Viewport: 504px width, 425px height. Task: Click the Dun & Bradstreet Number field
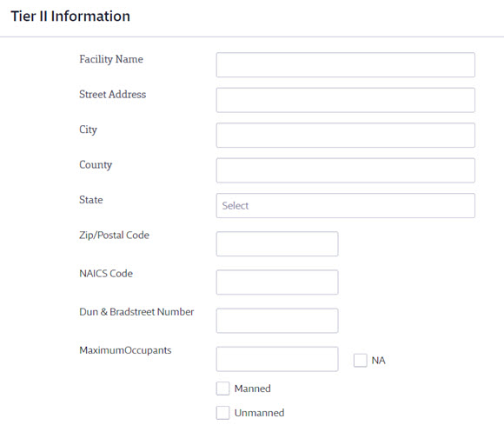point(277,321)
